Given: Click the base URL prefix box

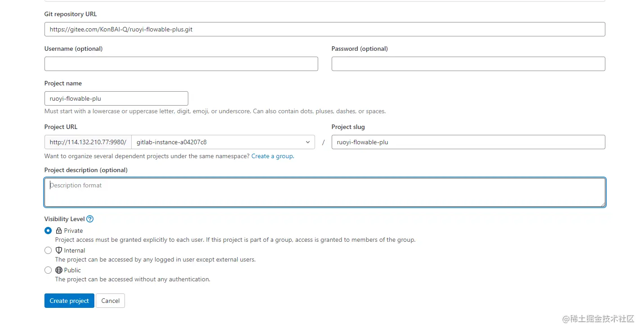Looking at the screenshot, I should pos(88,142).
